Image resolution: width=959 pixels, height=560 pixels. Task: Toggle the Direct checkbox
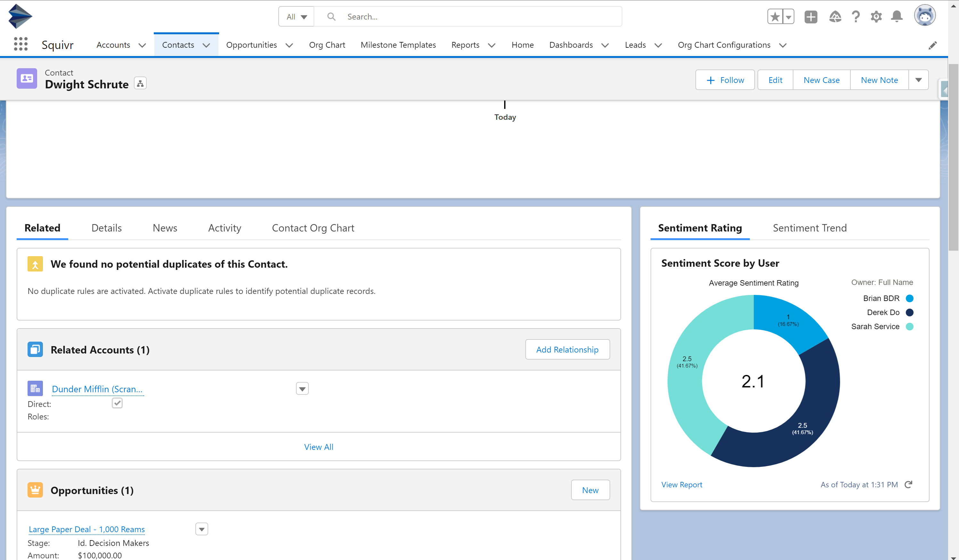coord(117,403)
